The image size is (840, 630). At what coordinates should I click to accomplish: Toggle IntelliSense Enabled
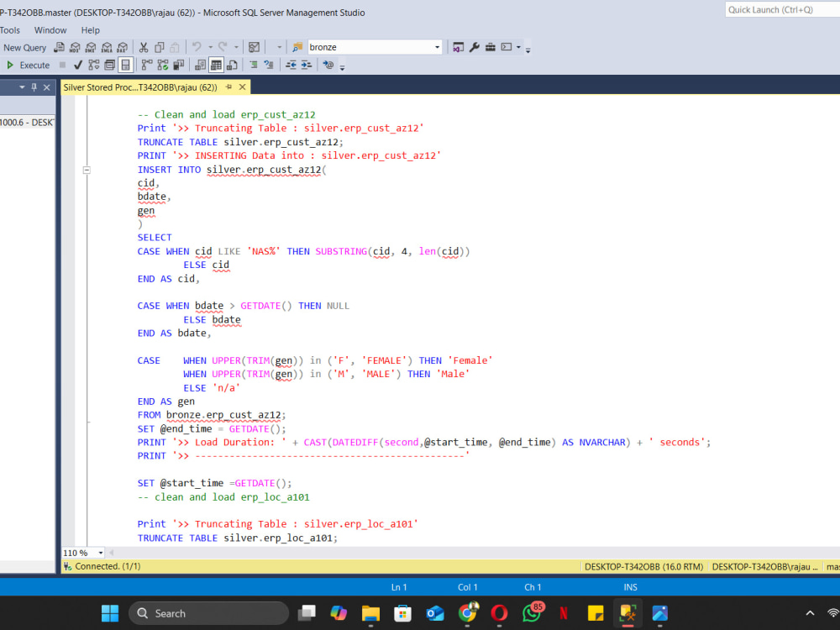pos(125,65)
